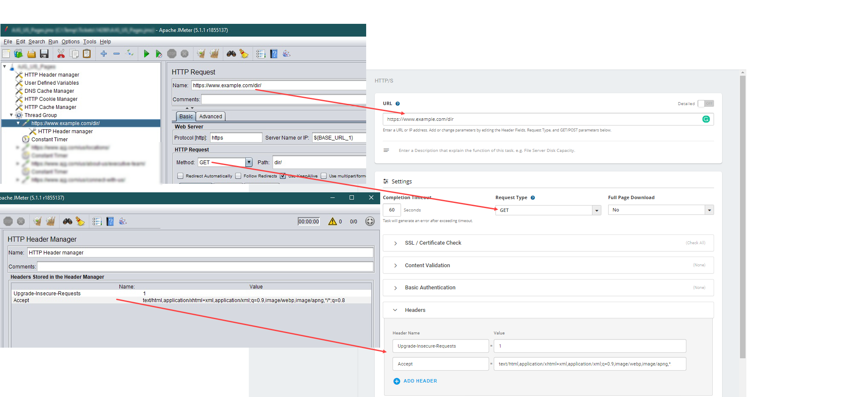
Task: Toggle Follow Redirects checkbox
Action: (x=238, y=176)
